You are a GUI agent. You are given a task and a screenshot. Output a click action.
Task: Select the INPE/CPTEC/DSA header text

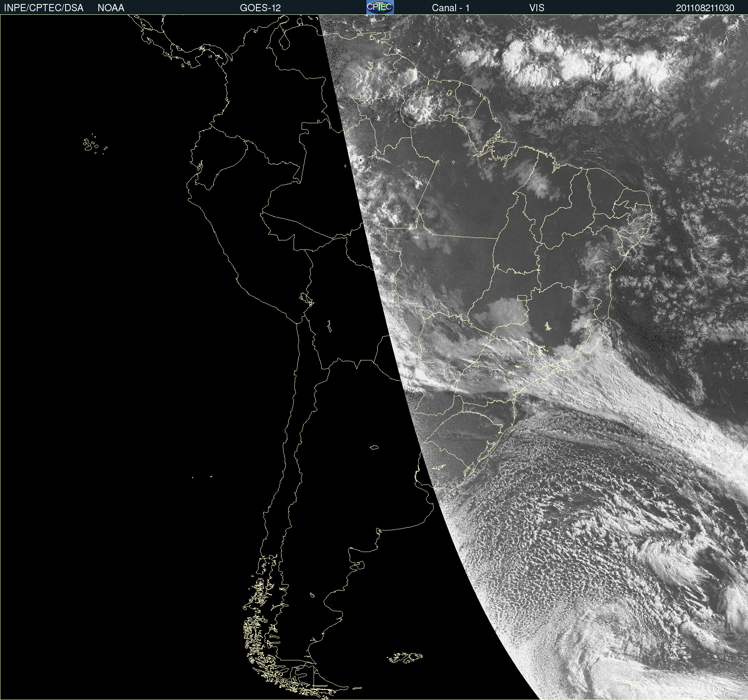pyautogui.click(x=44, y=8)
